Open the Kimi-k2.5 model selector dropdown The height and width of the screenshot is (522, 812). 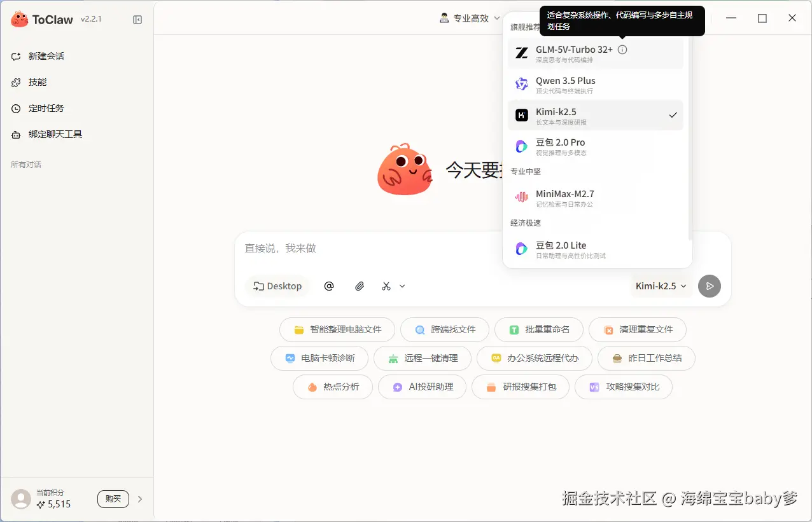pyautogui.click(x=662, y=286)
